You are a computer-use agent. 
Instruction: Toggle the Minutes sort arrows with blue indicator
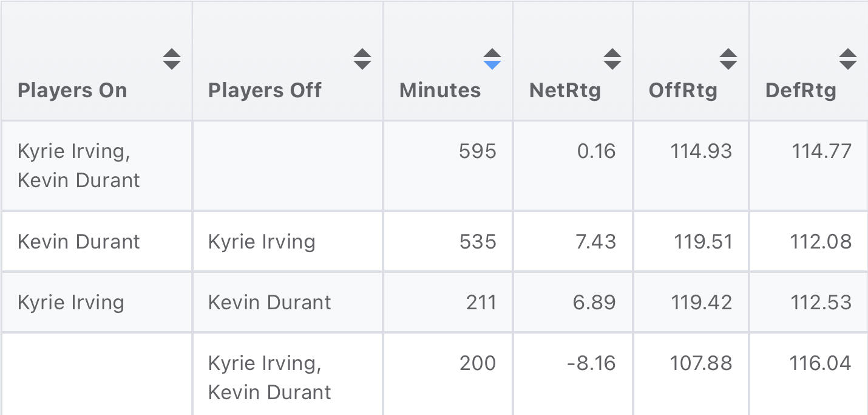[492, 59]
